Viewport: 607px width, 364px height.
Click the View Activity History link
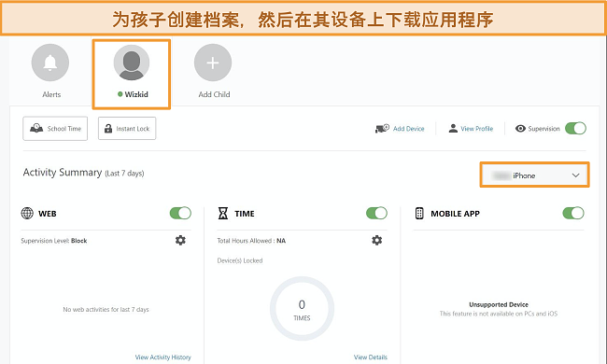coord(163,357)
